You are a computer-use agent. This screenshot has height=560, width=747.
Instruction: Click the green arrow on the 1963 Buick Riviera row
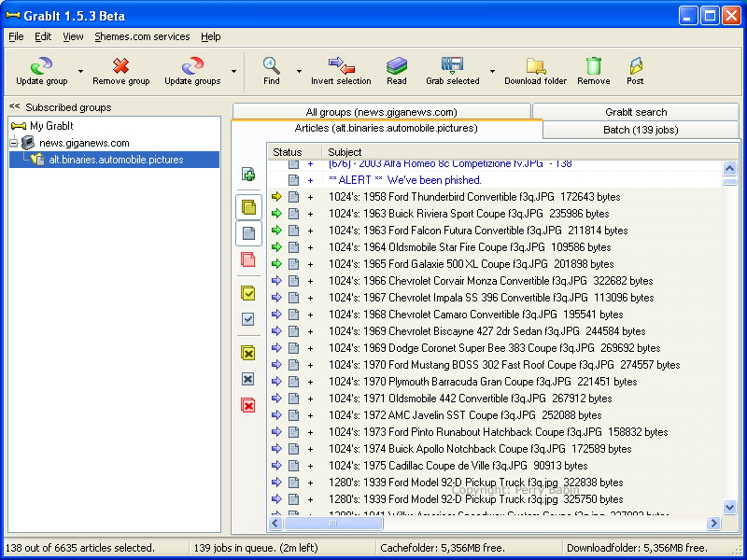(276, 214)
